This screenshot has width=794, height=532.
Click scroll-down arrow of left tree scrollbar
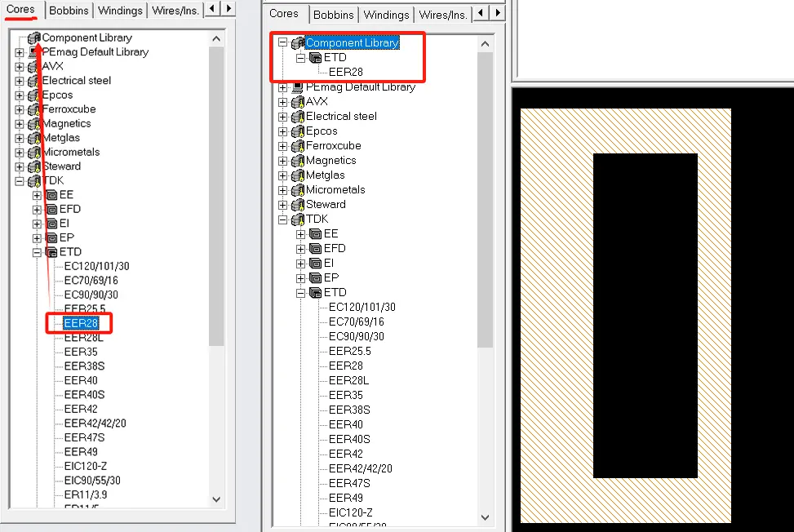tap(216, 499)
